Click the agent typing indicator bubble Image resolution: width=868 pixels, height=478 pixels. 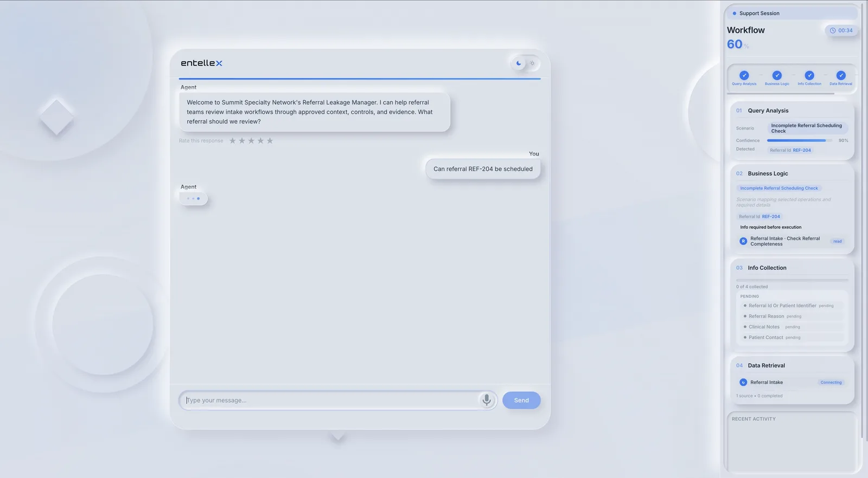tap(194, 198)
